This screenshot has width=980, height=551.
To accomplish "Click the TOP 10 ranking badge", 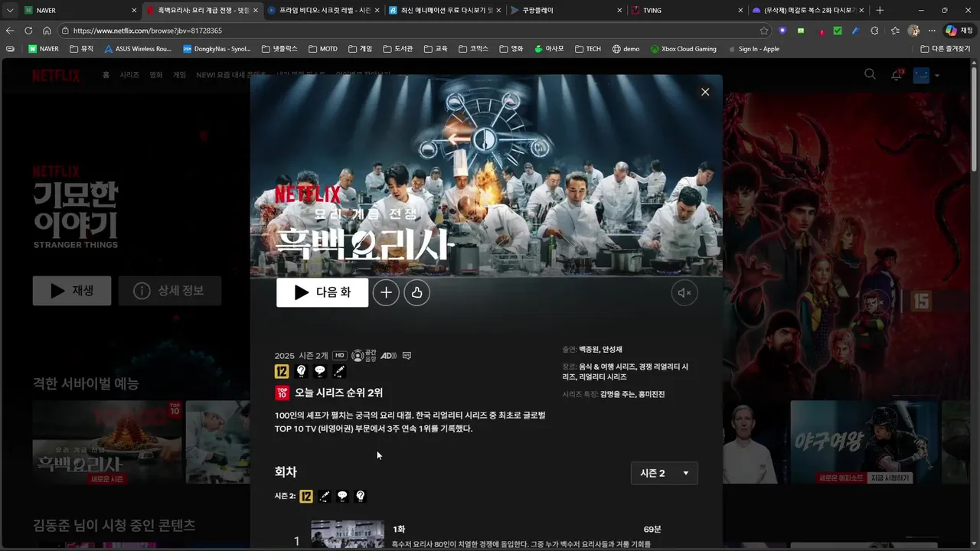I will tap(282, 393).
